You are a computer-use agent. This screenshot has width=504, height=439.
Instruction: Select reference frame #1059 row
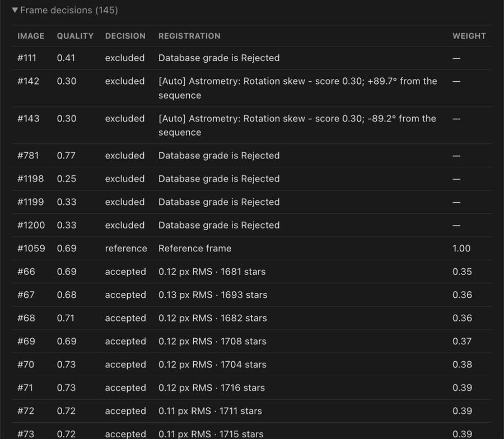tap(251, 249)
